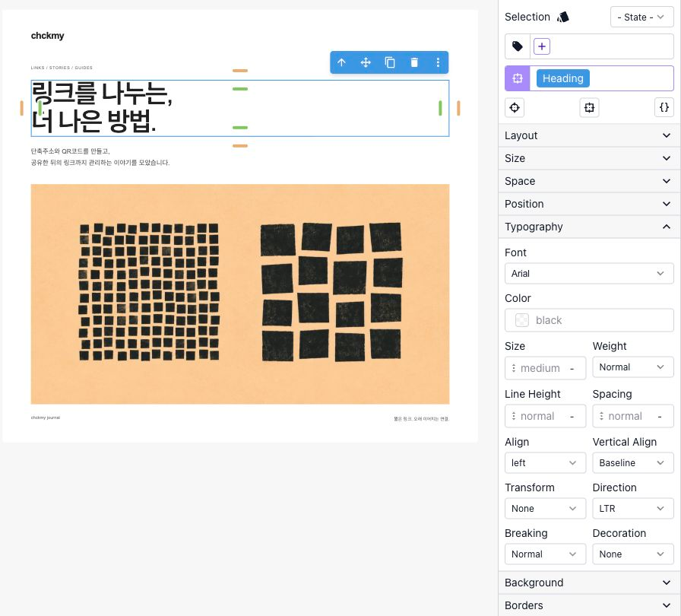Screen dimensions: 681x616
Task: Open the Align dropdown set to left
Action: 545,462
